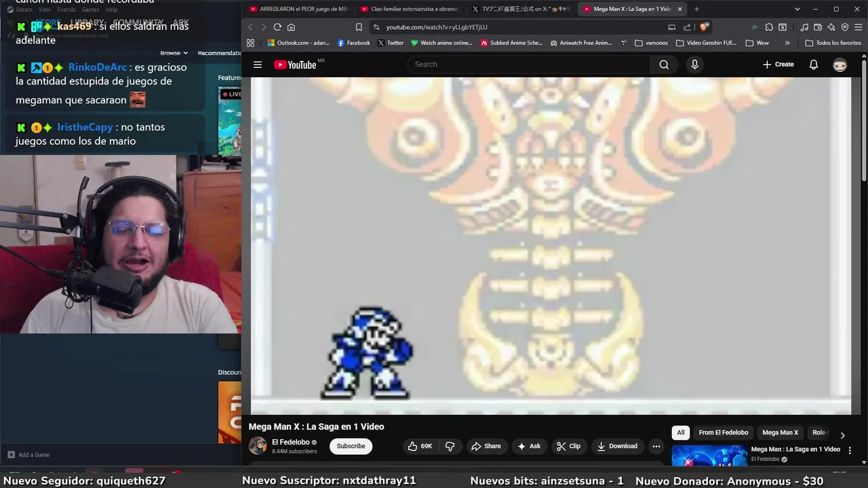Open the browser main menu

[x=858, y=27]
